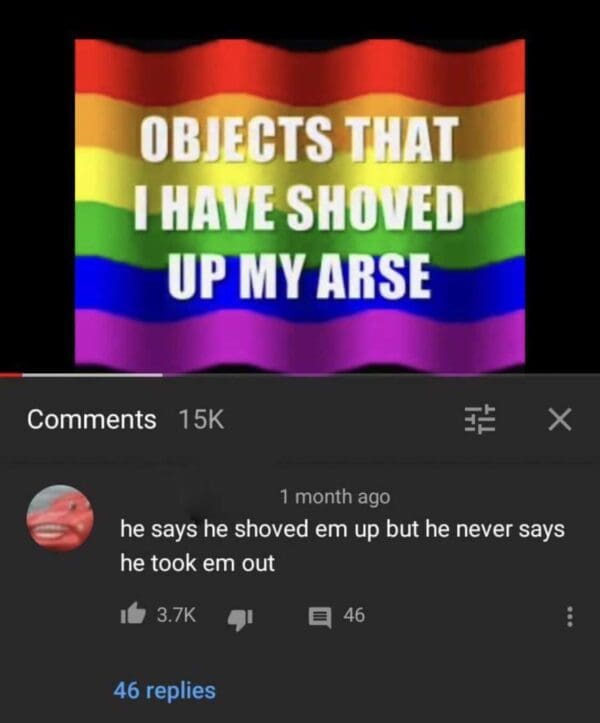
Task: Tap the 'OBJECTS THAT' video title text
Action: pos(299,138)
